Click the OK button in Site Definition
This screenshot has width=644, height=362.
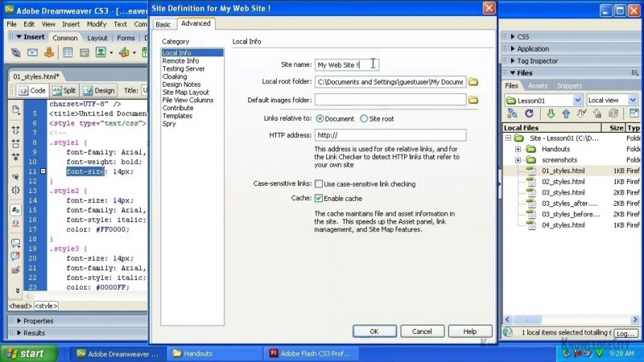click(x=374, y=331)
